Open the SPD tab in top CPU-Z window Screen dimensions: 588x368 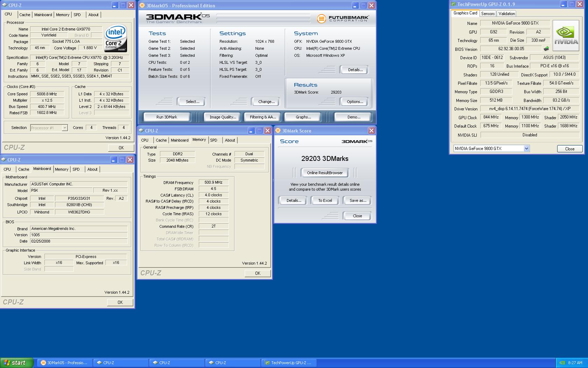point(77,15)
